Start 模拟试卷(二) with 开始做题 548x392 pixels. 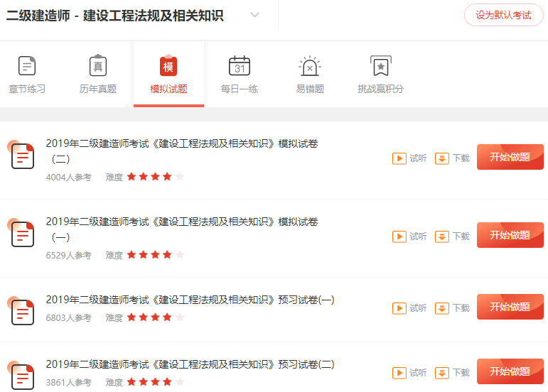(510, 157)
